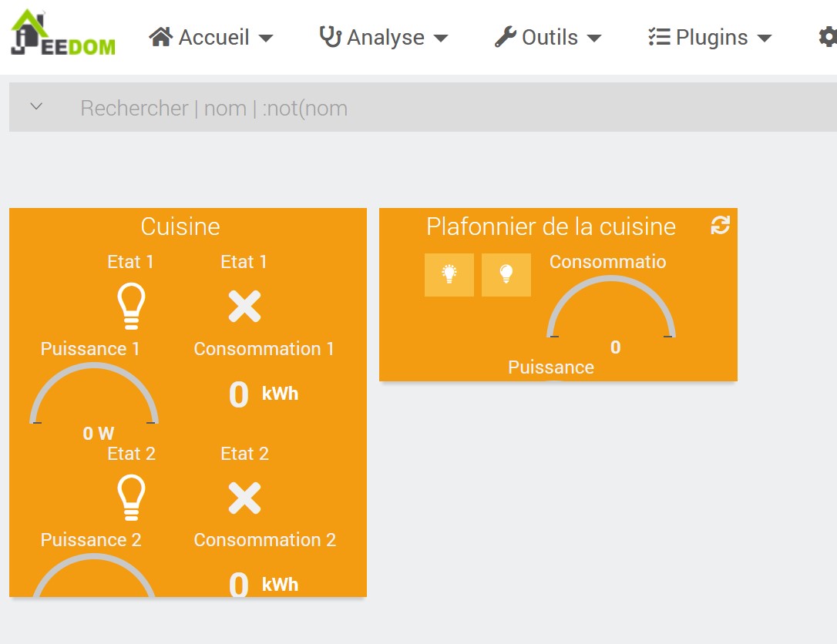This screenshot has width=837, height=644.
Task: Expand the search bar chevron
Action: click(36, 107)
